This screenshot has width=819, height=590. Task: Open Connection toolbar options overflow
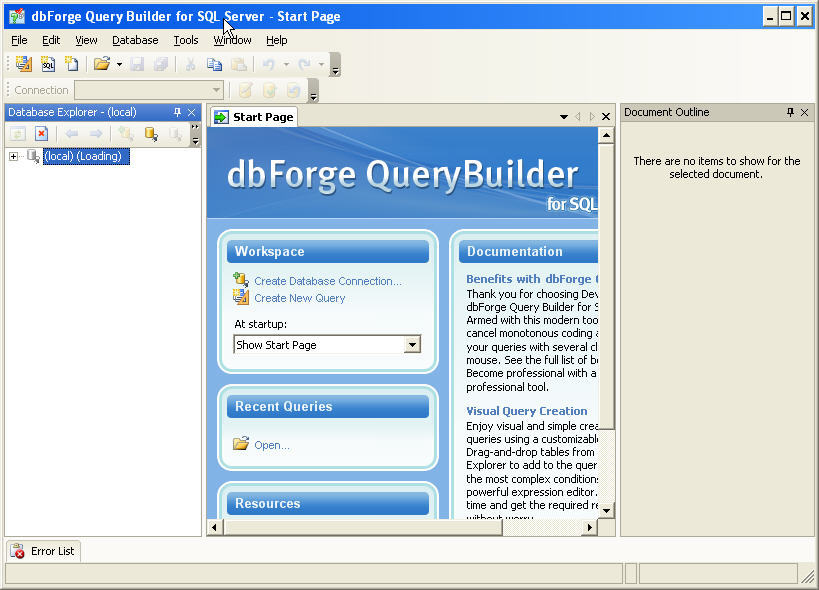[313, 90]
